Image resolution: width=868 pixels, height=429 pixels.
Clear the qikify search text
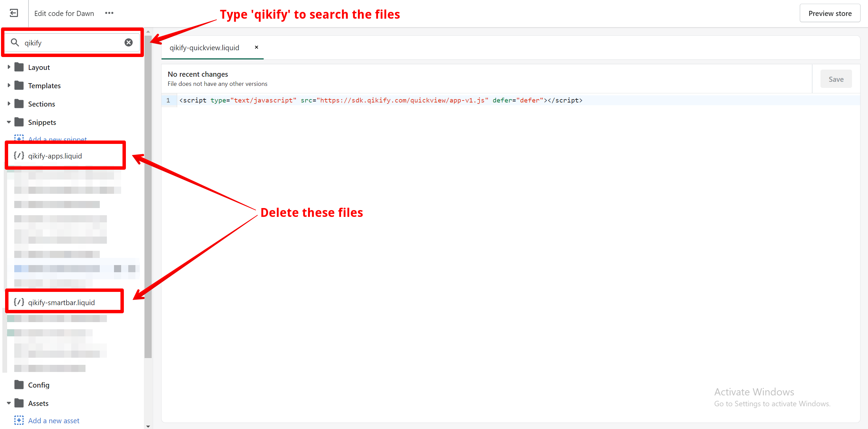[x=129, y=42]
